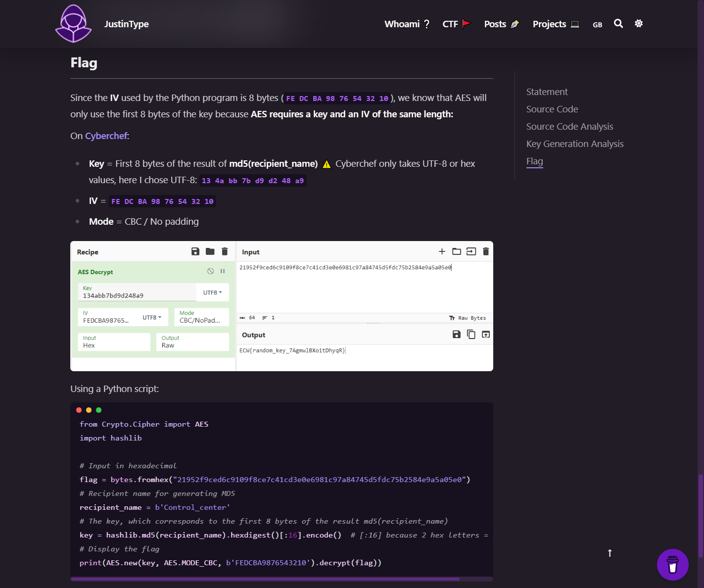Add new input tab plus icon

point(442,251)
